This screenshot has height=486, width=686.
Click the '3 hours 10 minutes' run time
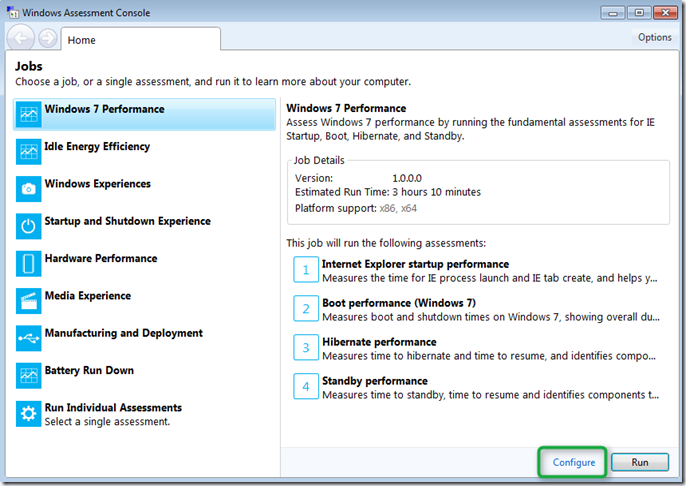click(436, 192)
